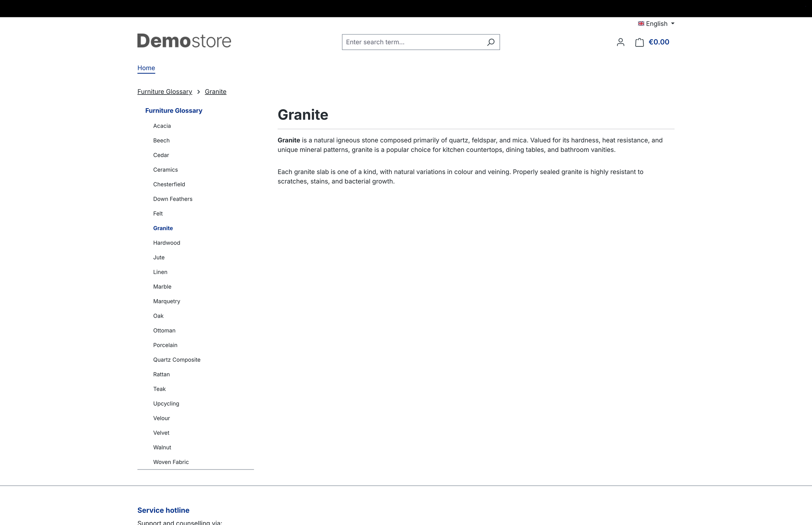
Task: Go to the Home menu item
Action: tap(146, 68)
